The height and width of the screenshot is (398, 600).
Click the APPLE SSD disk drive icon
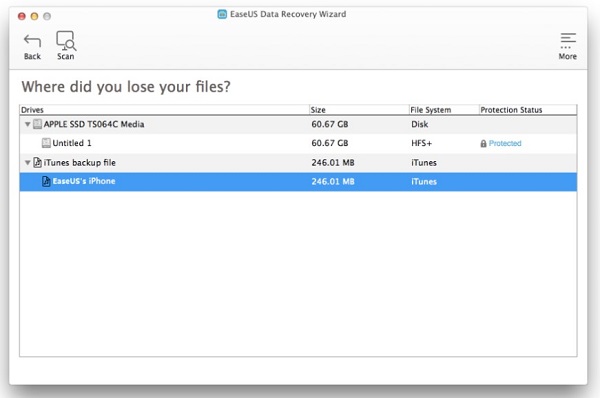[37, 124]
